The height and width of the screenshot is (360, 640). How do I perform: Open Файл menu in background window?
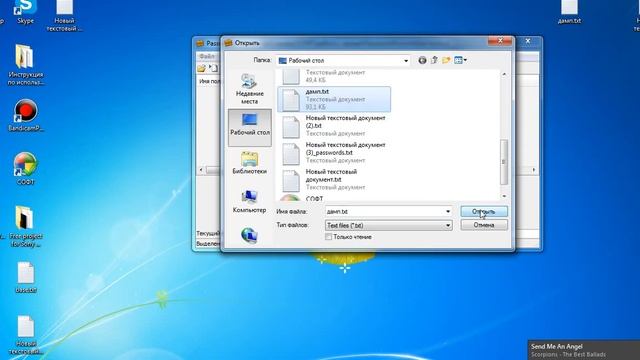(207, 56)
